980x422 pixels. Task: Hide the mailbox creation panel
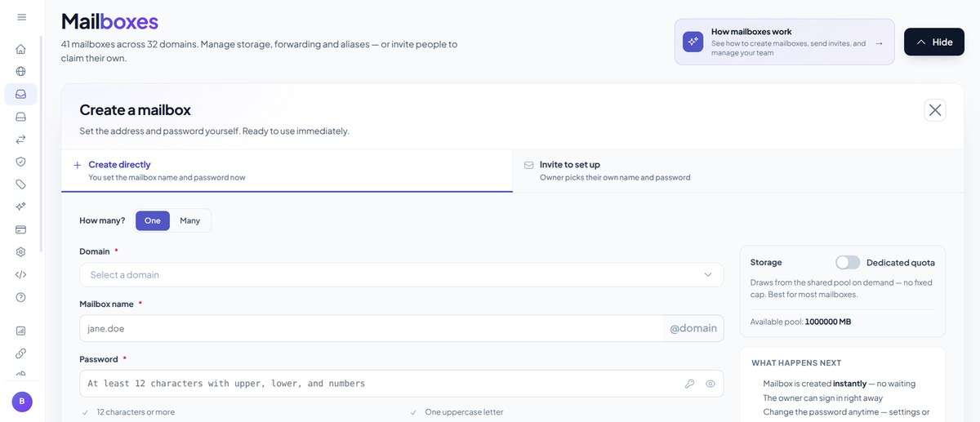pos(933,42)
